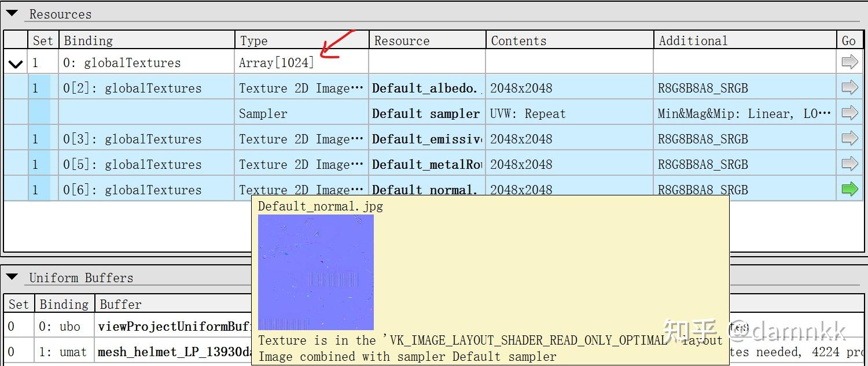Select the mesh_helmet_LP_13930da buffer row

point(174,351)
